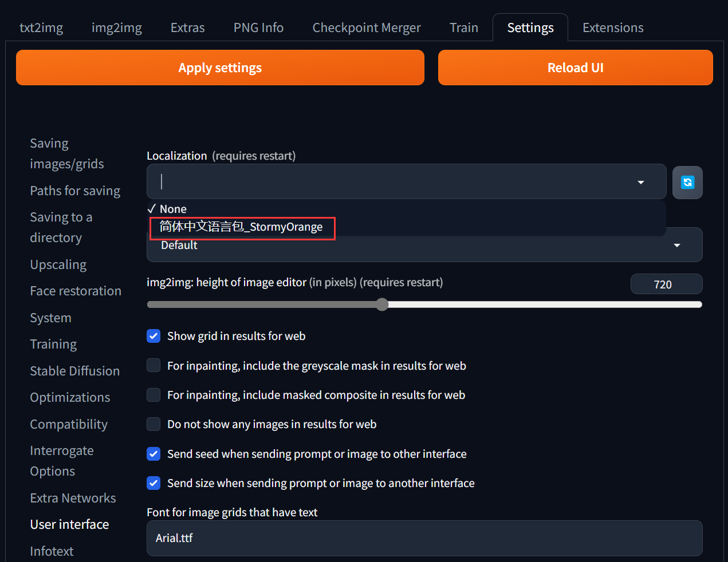Open Optimizations settings section

click(x=70, y=397)
